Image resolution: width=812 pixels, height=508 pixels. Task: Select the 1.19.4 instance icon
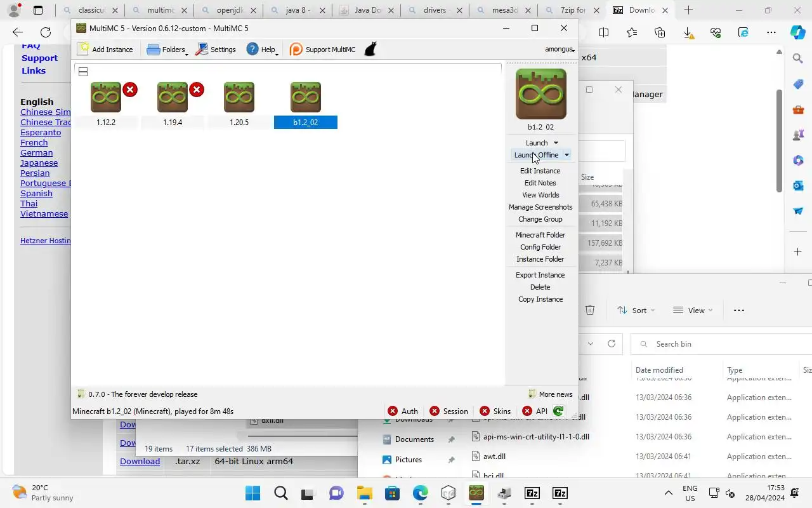pyautogui.click(x=173, y=97)
